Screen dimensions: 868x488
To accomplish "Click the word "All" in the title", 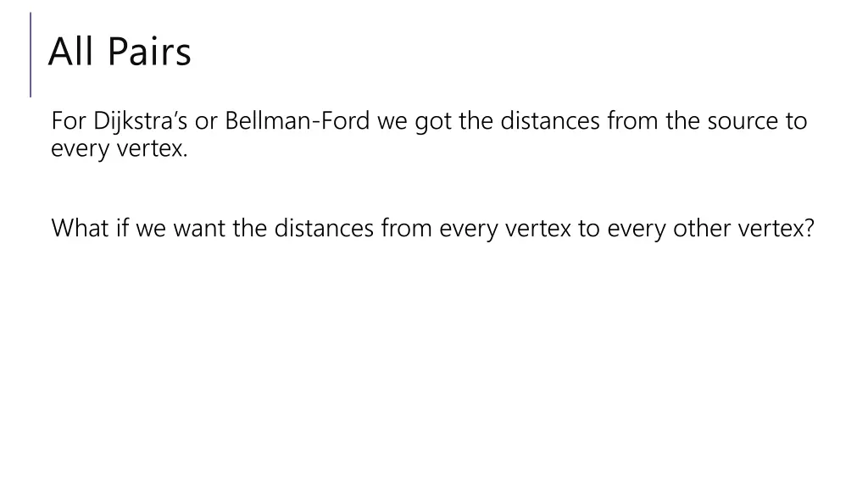I will tap(69, 53).
